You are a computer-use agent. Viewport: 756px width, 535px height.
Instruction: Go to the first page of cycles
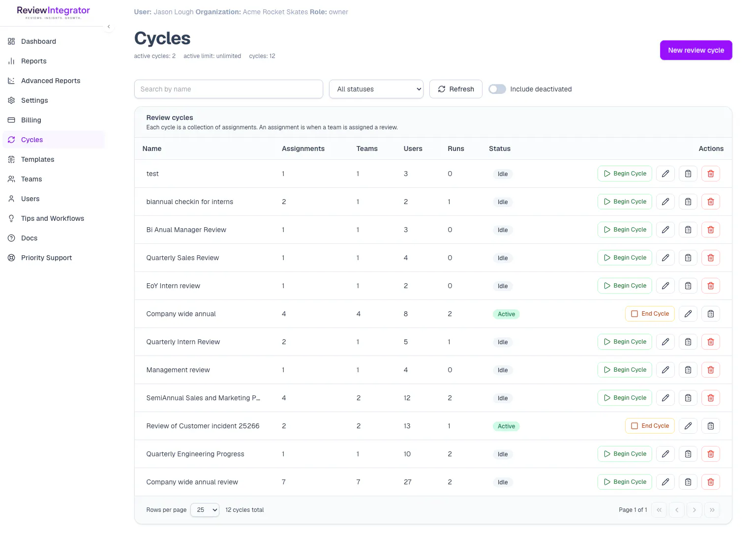point(659,510)
